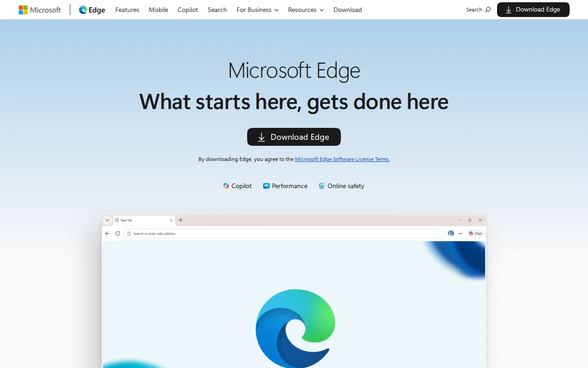Open the Features menu item
The image size is (588, 368).
[127, 10]
